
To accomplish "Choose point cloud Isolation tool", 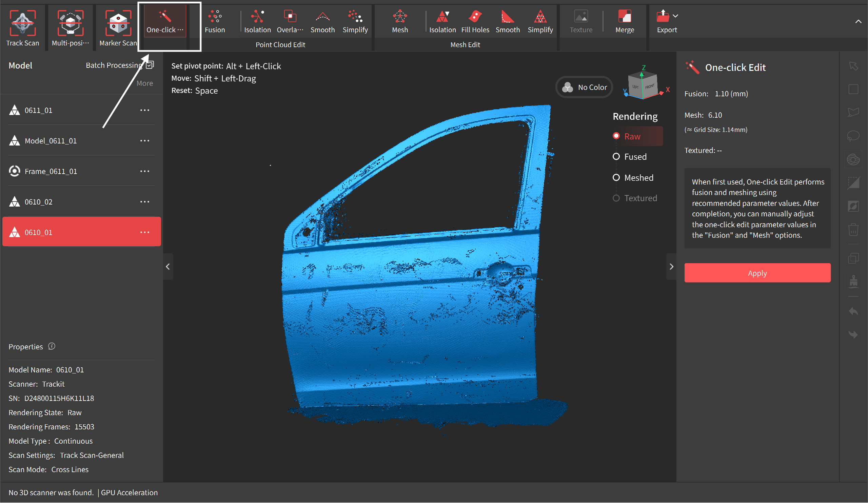I will [257, 21].
